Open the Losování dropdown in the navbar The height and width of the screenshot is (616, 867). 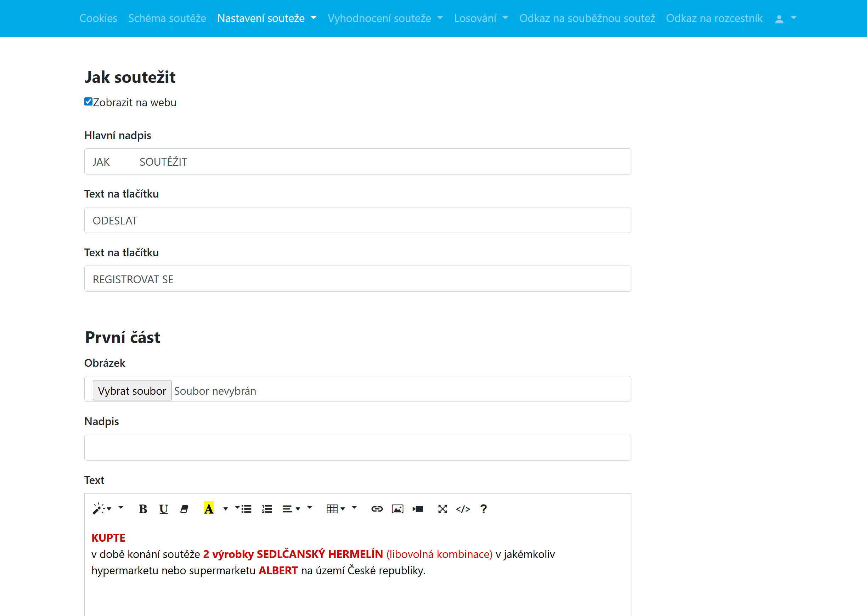coord(480,18)
